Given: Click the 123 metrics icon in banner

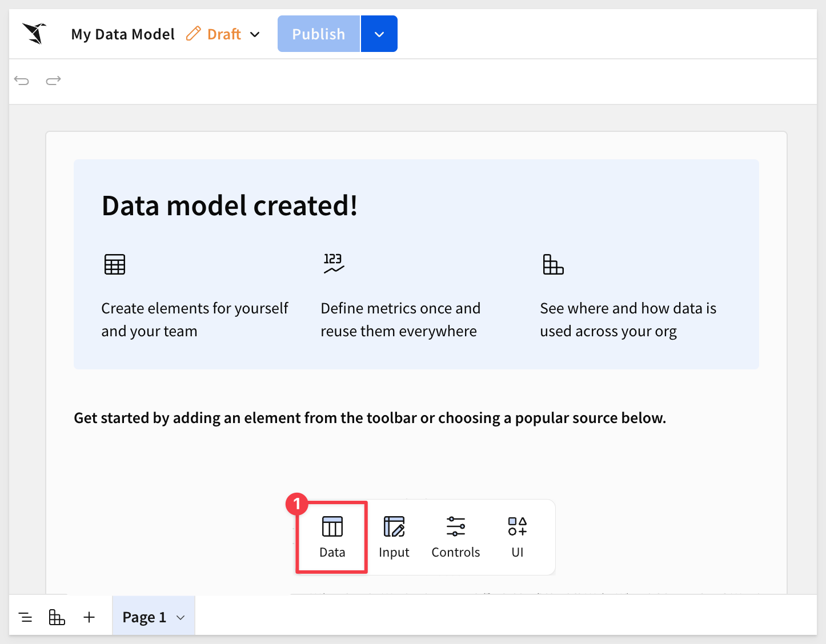Looking at the screenshot, I should tap(334, 263).
